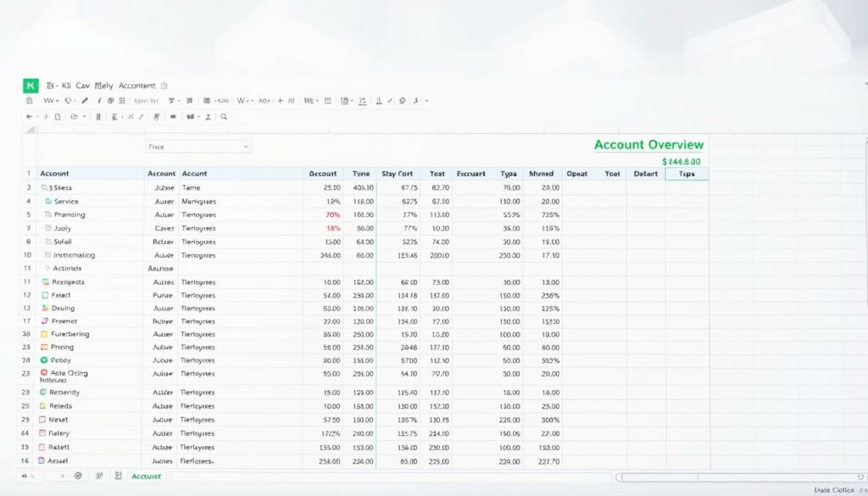Click the 'Account Overview' title

(x=648, y=144)
